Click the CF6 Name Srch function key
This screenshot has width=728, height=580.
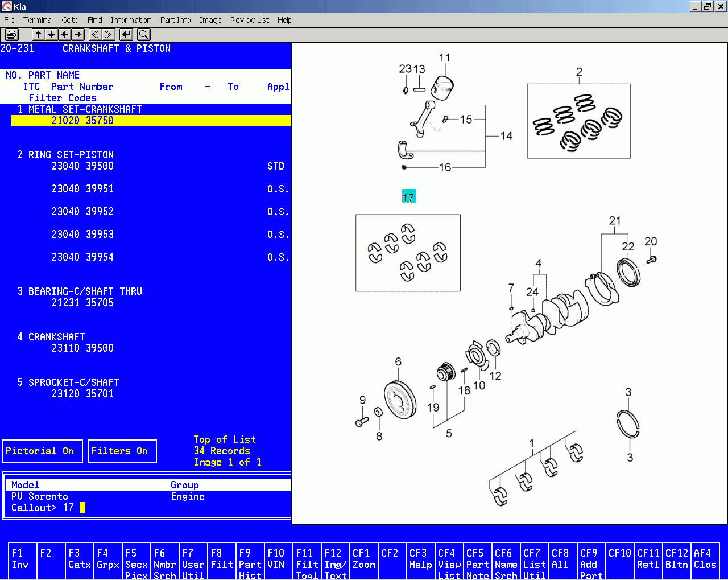click(506, 562)
